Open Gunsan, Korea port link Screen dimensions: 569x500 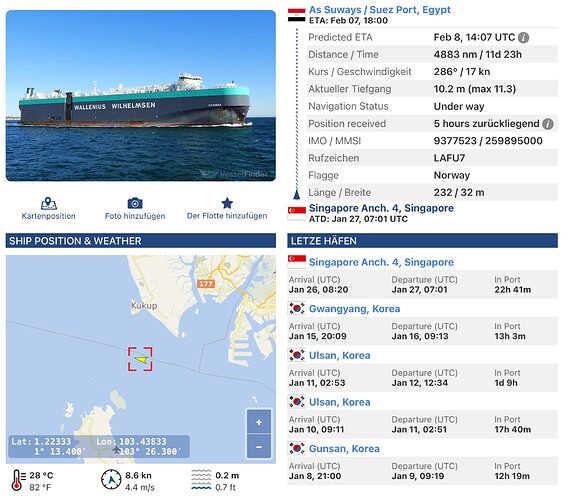pyautogui.click(x=344, y=449)
